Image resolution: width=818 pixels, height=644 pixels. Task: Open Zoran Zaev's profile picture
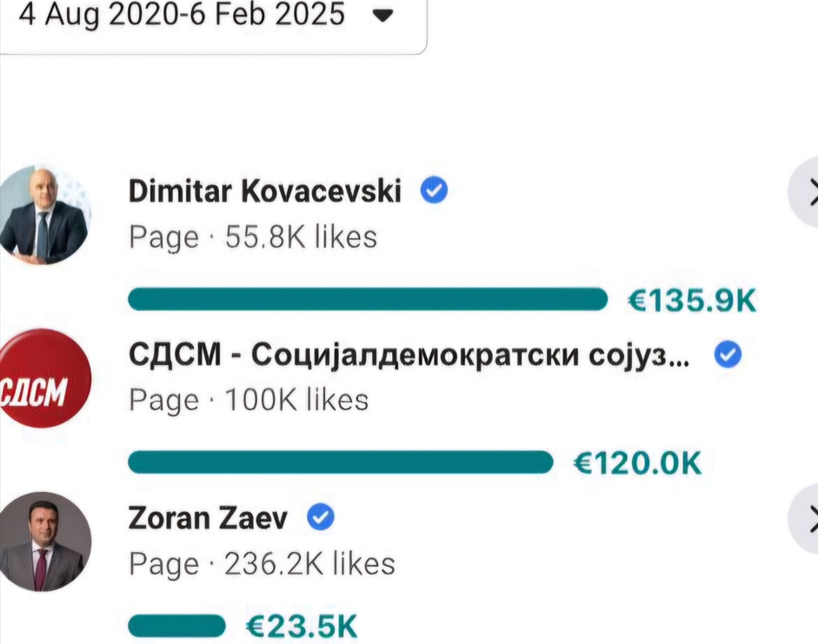click(x=43, y=541)
